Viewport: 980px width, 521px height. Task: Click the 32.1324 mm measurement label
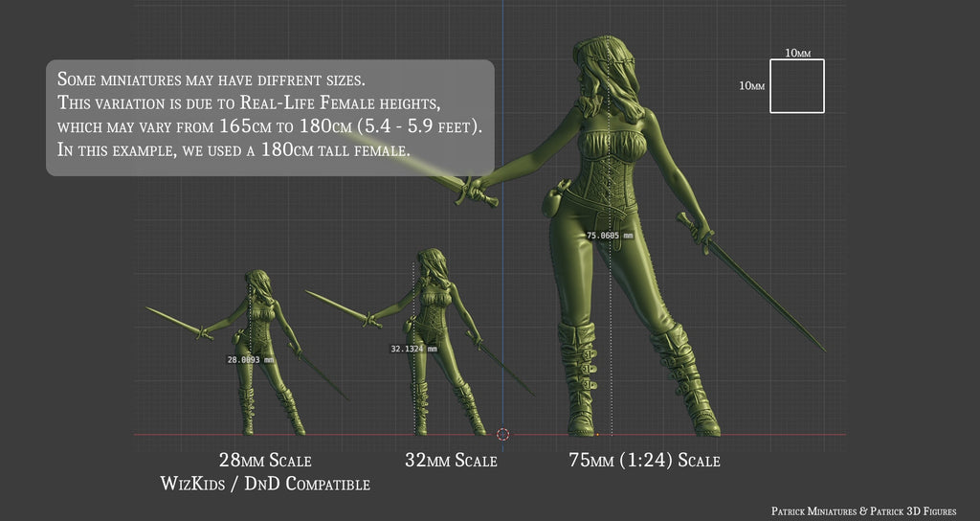pyautogui.click(x=413, y=349)
